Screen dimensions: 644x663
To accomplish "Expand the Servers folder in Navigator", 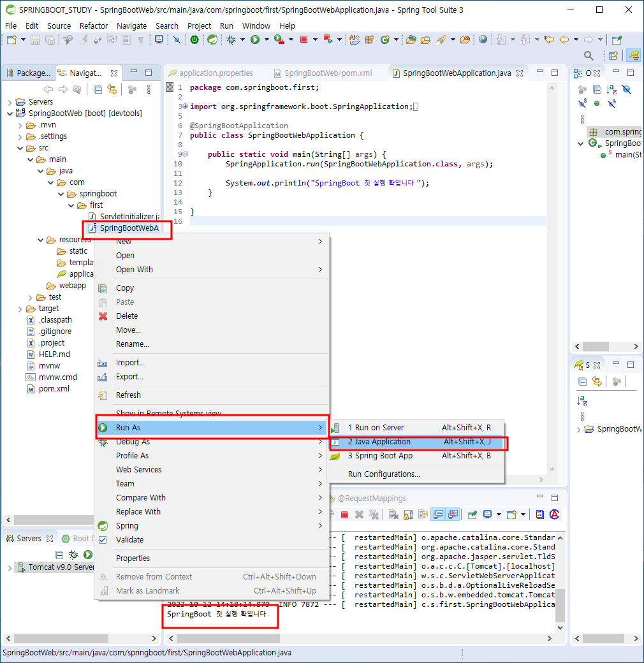I will pos(10,103).
